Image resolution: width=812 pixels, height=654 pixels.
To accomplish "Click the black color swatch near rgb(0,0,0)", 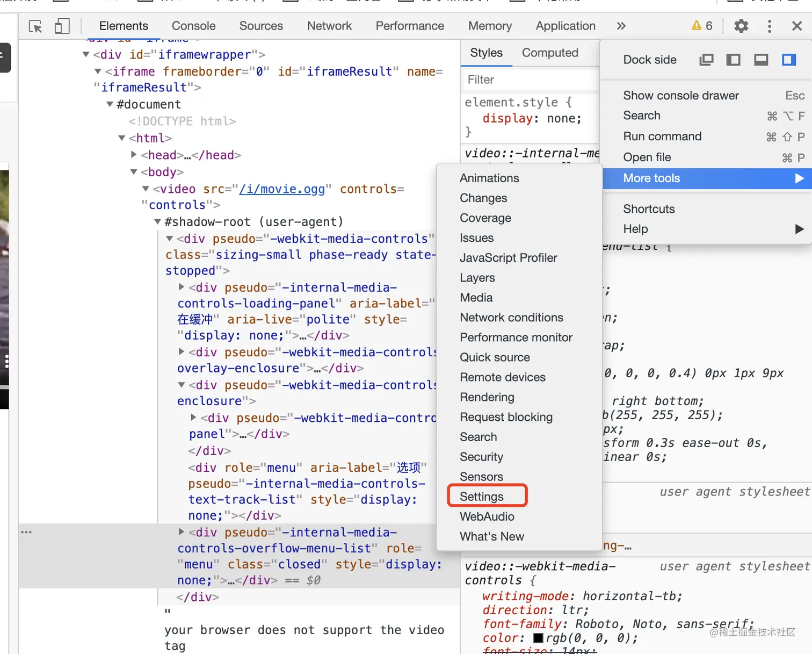I will coord(539,638).
